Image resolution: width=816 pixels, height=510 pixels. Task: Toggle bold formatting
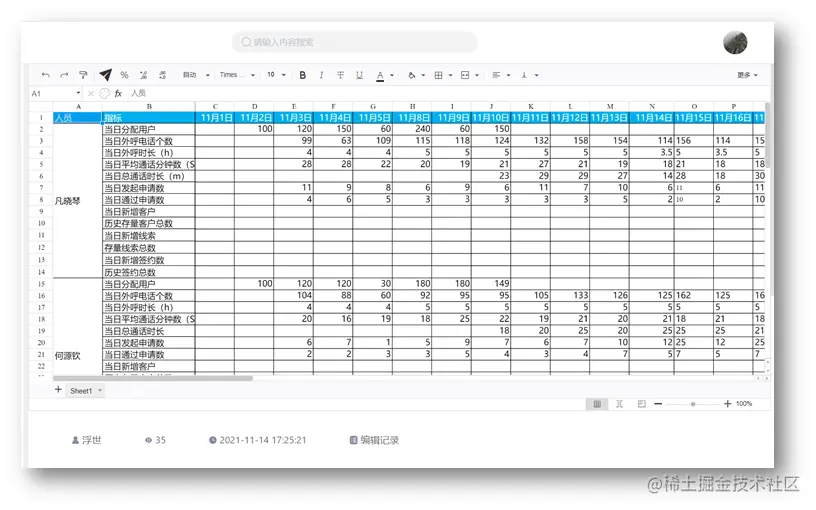(x=302, y=75)
